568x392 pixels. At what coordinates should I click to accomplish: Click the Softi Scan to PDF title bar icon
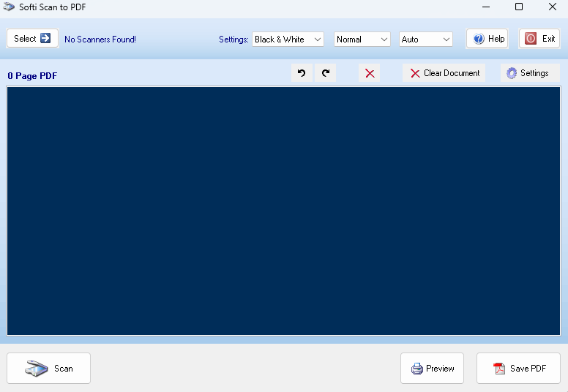click(9, 7)
